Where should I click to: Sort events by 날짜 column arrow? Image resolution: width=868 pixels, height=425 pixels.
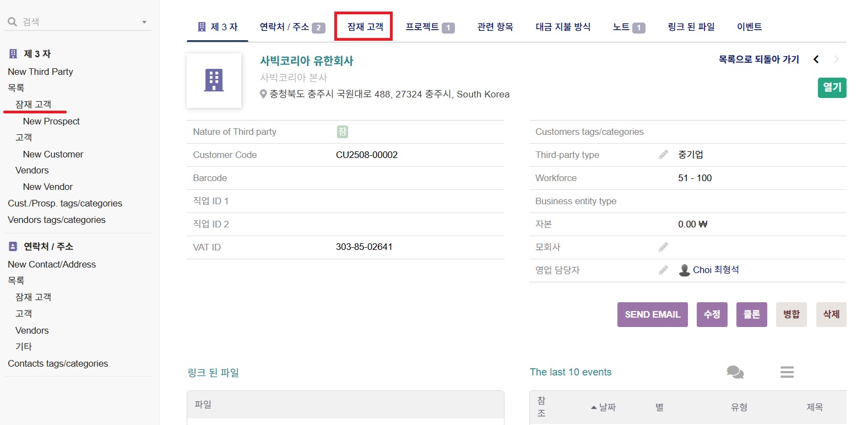594,407
